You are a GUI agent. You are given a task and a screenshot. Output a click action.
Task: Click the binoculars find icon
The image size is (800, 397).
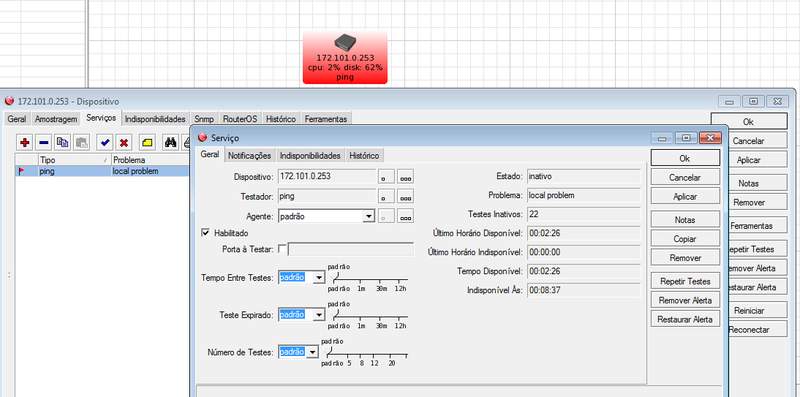(x=170, y=143)
